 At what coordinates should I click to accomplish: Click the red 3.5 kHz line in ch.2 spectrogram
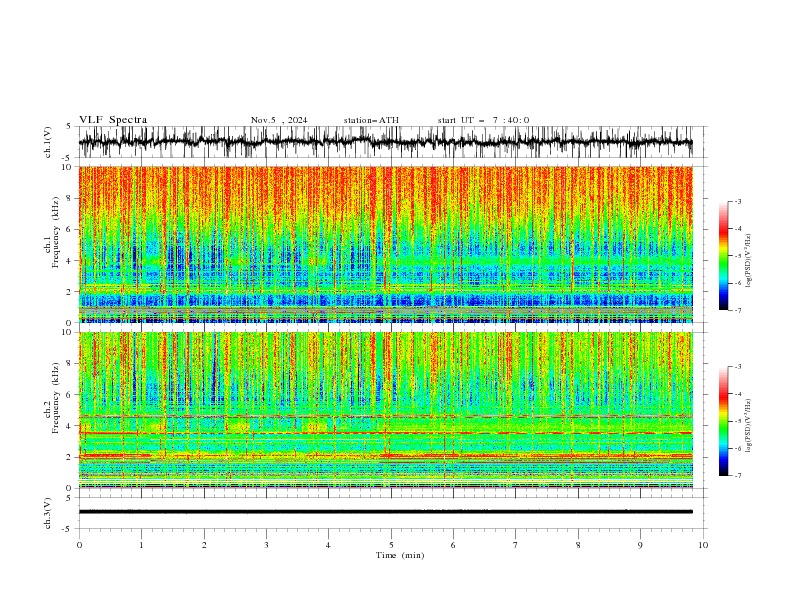(x=385, y=433)
